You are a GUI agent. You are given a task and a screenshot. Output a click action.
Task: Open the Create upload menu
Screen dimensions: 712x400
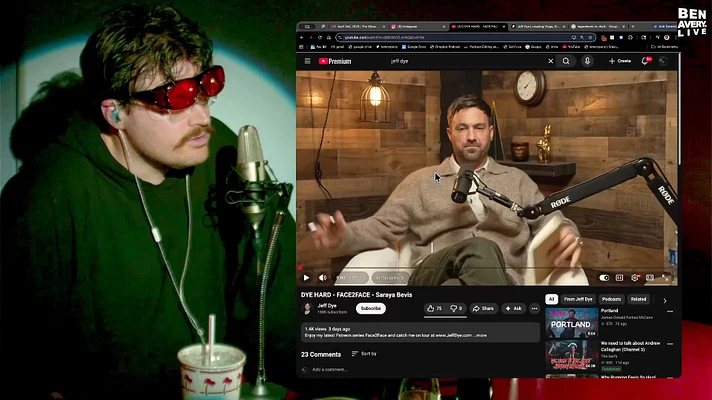[x=620, y=61]
